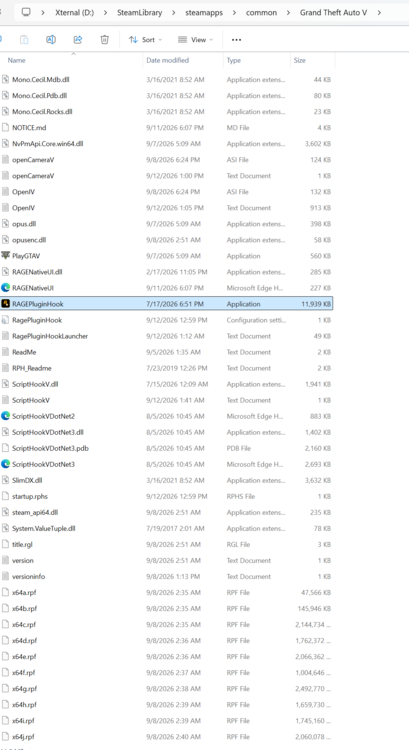This screenshot has height=750, width=409.
Task: Click the This PC monitor icon
Action: [x=26, y=12]
